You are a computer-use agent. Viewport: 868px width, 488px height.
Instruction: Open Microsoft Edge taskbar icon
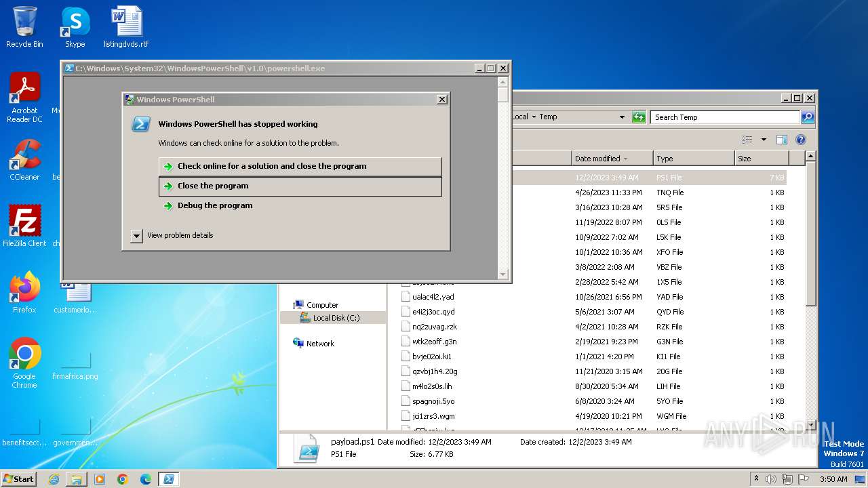[146, 479]
